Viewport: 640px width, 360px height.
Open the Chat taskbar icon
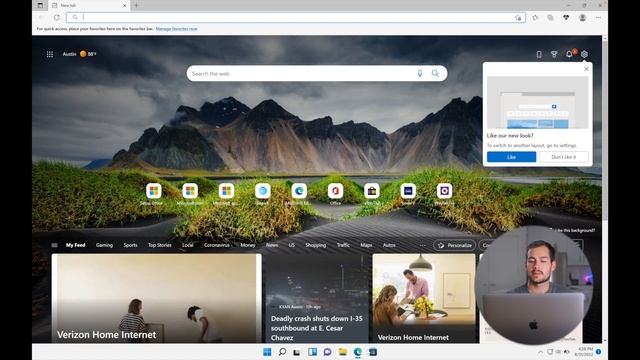(x=327, y=352)
